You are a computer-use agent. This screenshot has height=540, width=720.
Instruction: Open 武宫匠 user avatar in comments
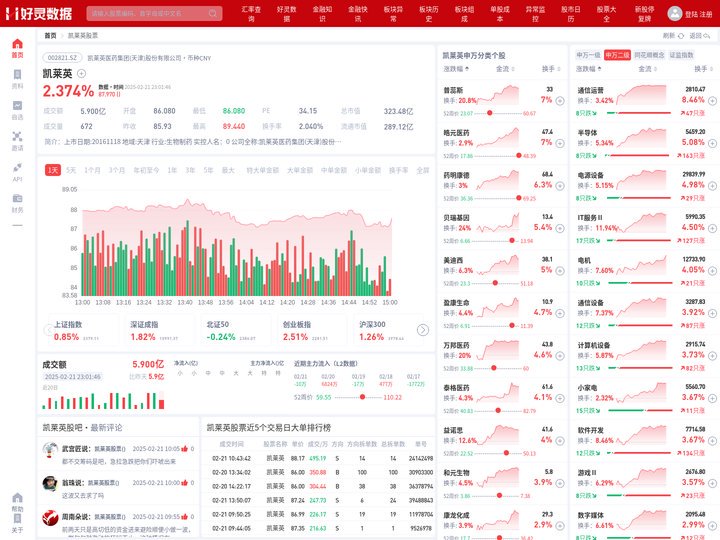point(50,450)
